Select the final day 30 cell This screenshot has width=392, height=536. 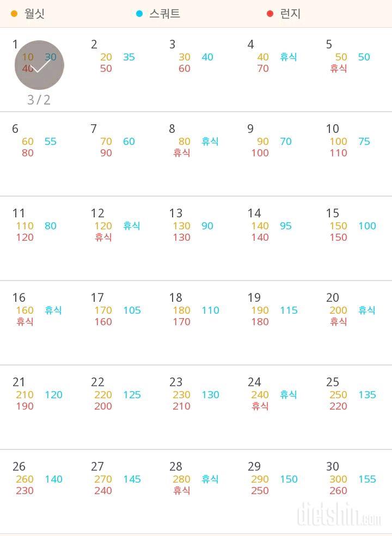tap(353, 492)
